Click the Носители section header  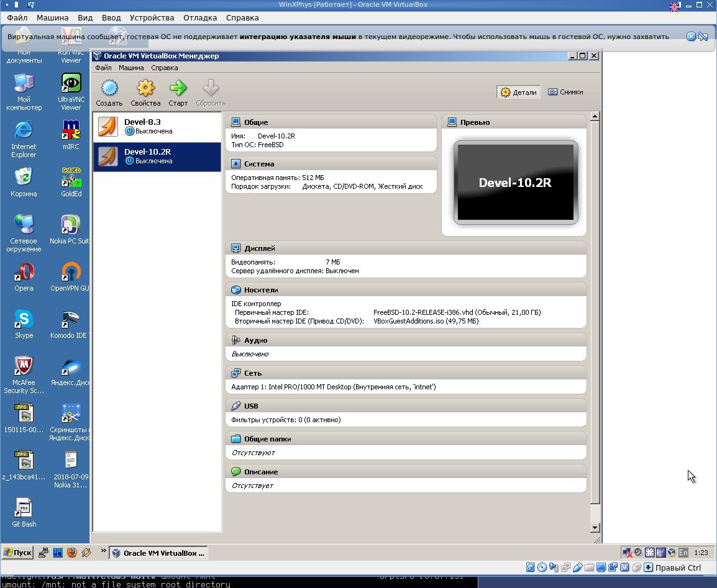tap(406, 290)
